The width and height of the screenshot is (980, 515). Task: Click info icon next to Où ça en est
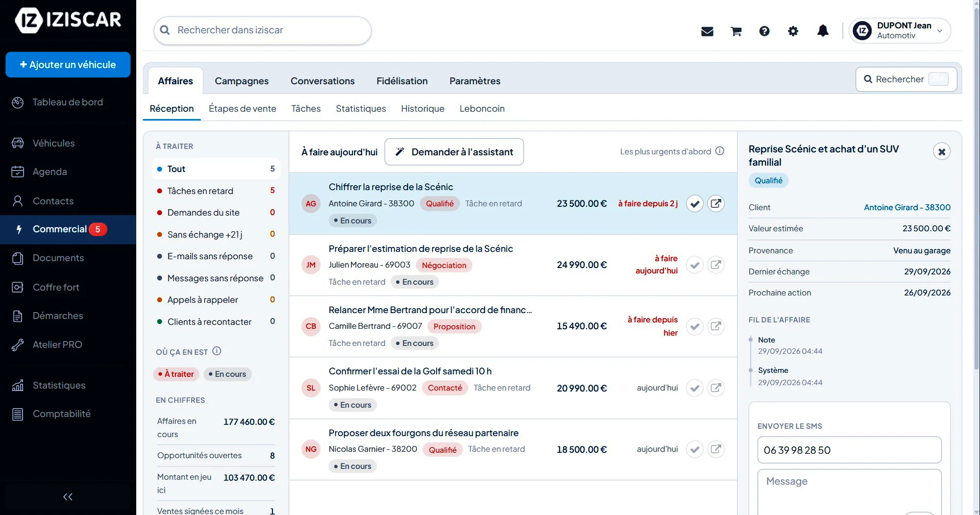pyautogui.click(x=217, y=351)
